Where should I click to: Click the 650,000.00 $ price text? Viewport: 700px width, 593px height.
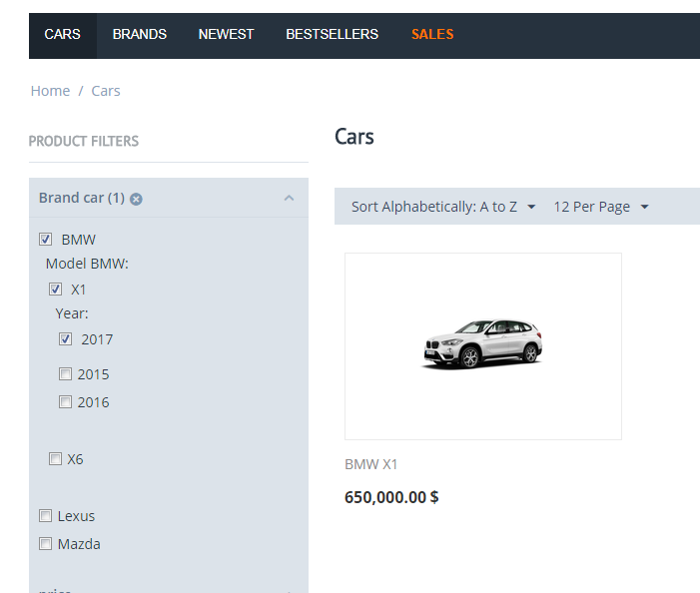click(391, 497)
